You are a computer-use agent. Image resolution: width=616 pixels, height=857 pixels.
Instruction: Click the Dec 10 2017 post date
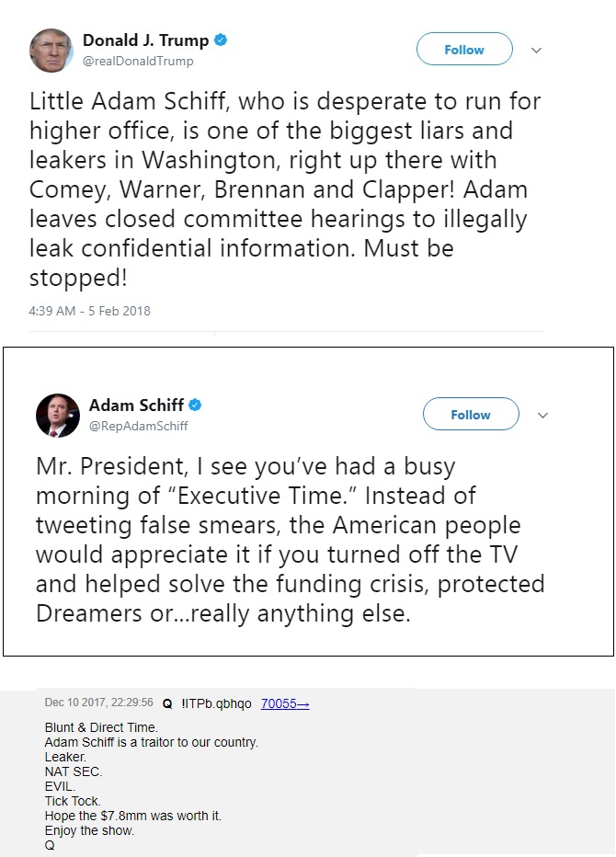(x=98, y=703)
